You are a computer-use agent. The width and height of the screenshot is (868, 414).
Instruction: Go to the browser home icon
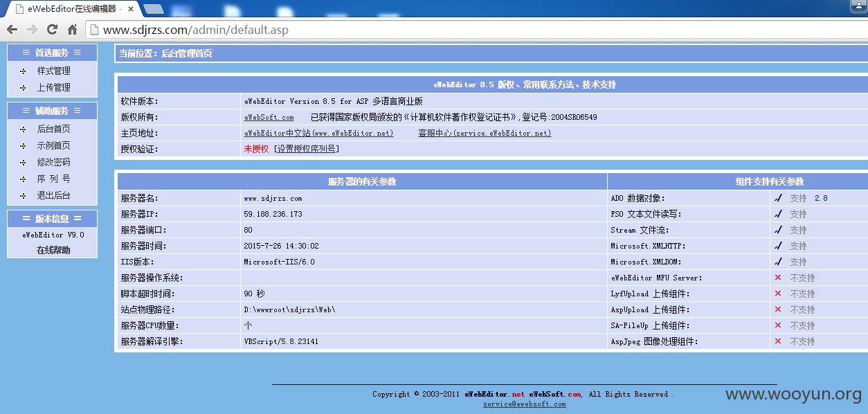(x=72, y=30)
